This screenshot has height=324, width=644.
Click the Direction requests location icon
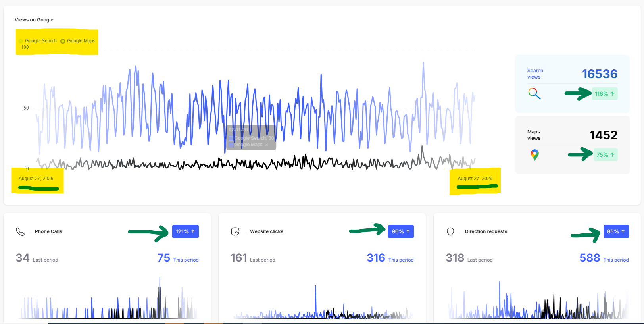click(x=450, y=231)
